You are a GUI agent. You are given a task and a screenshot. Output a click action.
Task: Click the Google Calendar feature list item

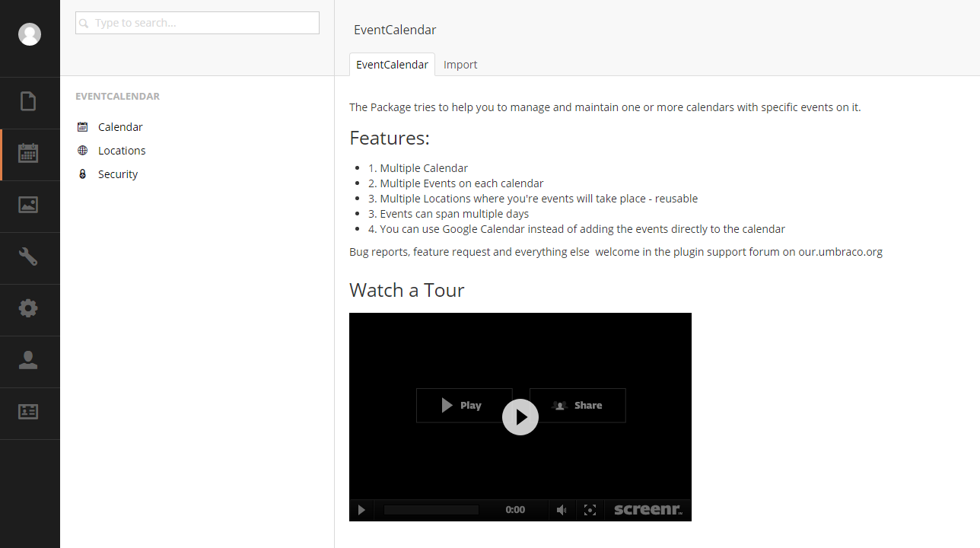[577, 229]
